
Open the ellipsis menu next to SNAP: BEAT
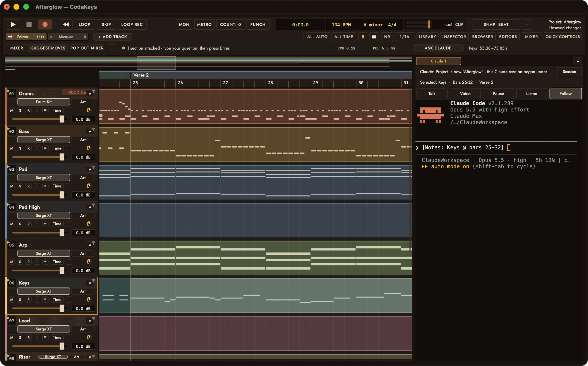[526, 24]
